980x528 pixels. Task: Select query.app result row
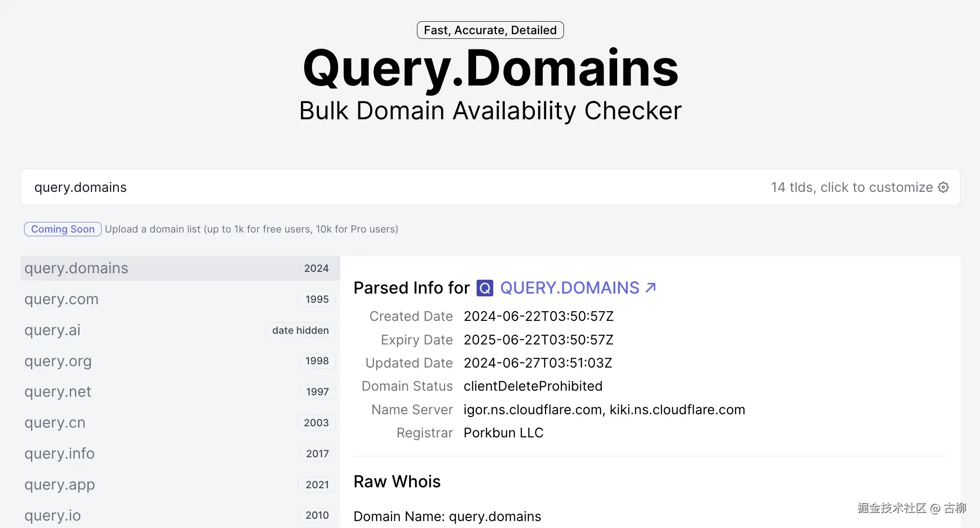pos(60,485)
